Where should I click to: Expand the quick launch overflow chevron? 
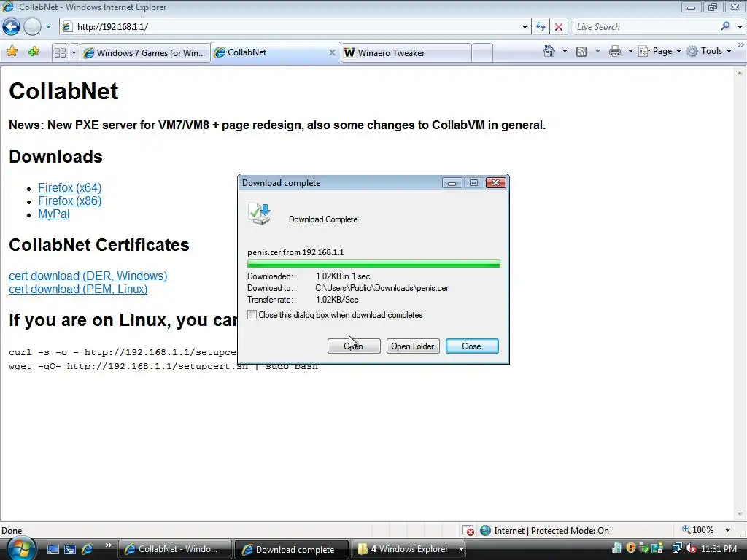[109, 545]
